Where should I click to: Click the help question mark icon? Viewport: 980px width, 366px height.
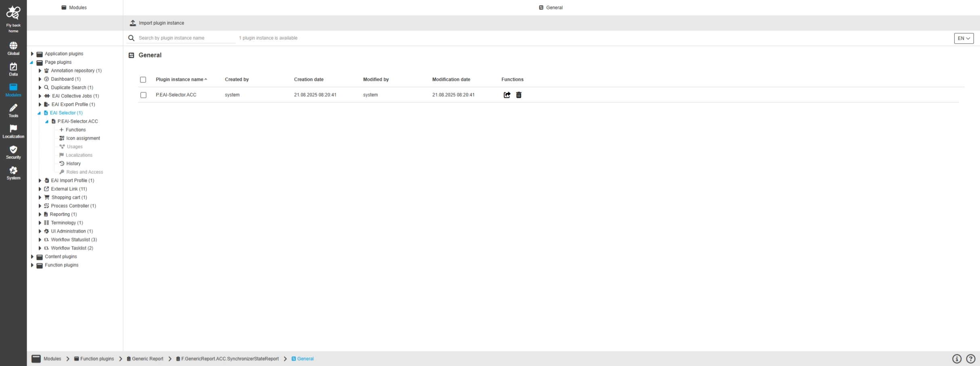971,359
